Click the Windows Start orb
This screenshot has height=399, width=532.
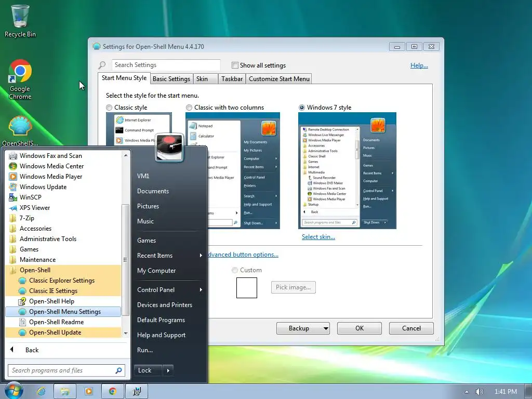[x=13, y=391]
